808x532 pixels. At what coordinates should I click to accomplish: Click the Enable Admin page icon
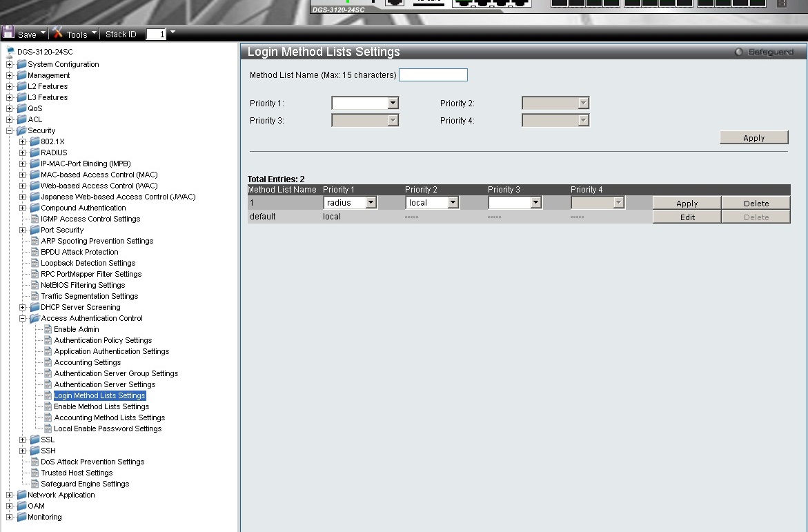[48, 329]
